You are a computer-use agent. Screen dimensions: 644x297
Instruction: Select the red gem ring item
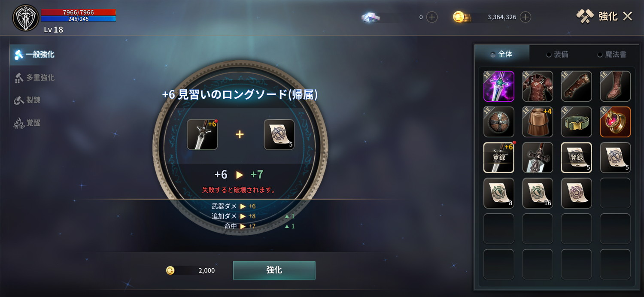point(615,122)
